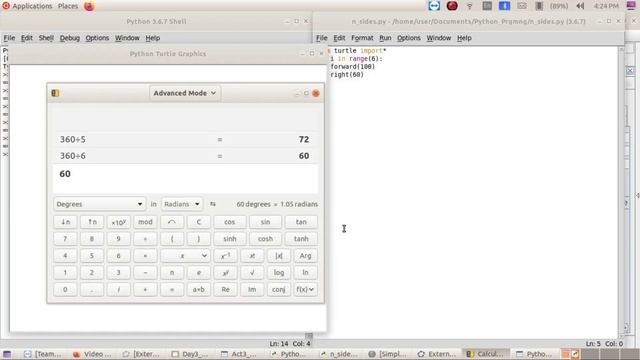The height and width of the screenshot is (360, 640).
Task: Click the x inverse key
Action: click(225, 256)
